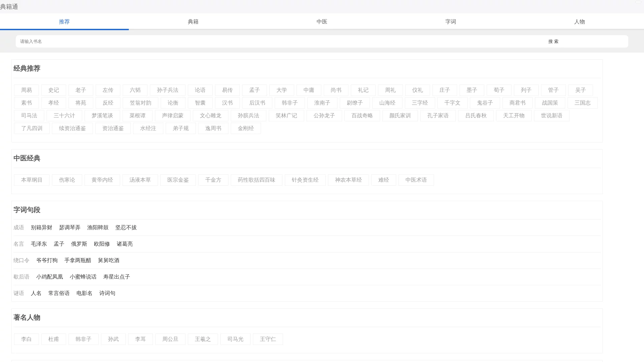Open the idiom 坚忍不拔 link
Viewport: 644px width, 362px height.
coord(126,228)
